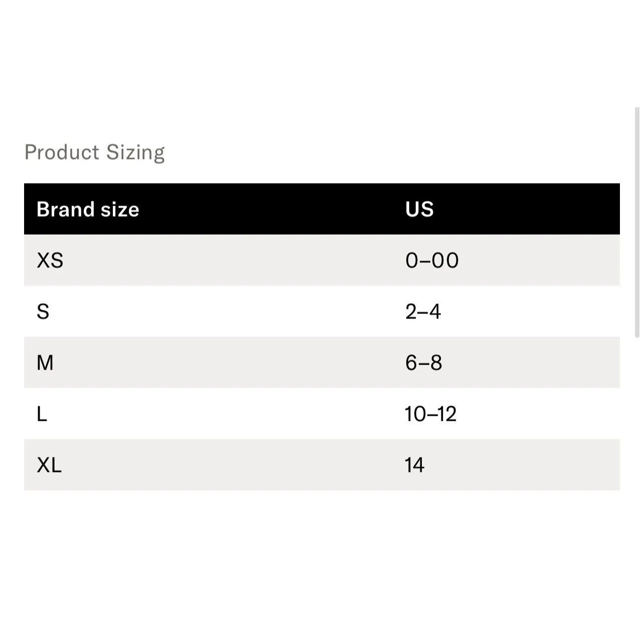The image size is (644, 644).
Task: Click the number '4' in the S row
Action: [x=435, y=312]
